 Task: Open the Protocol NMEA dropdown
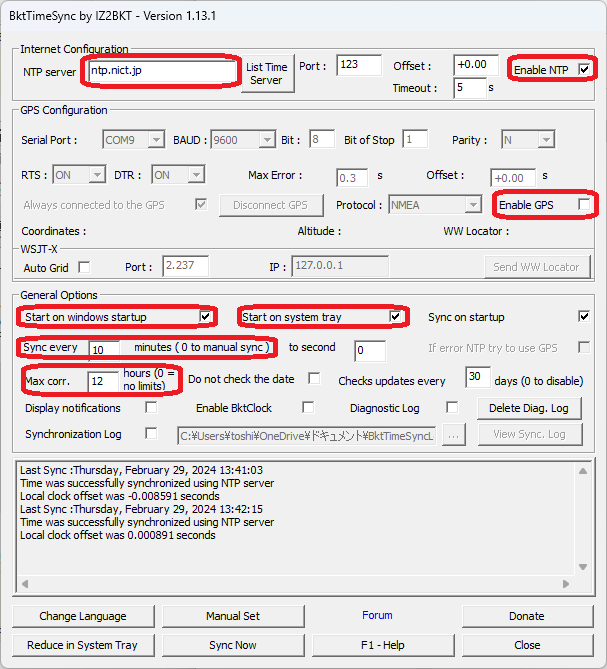pyautogui.click(x=435, y=205)
